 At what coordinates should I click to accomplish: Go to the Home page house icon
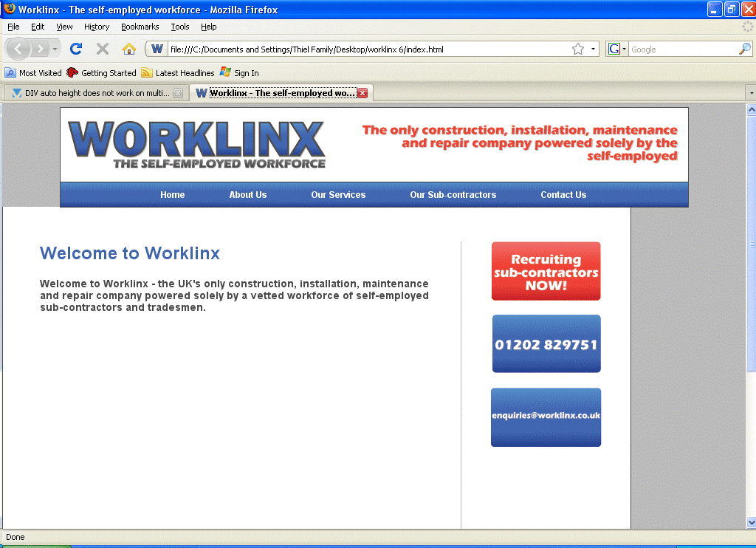[x=128, y=49]
